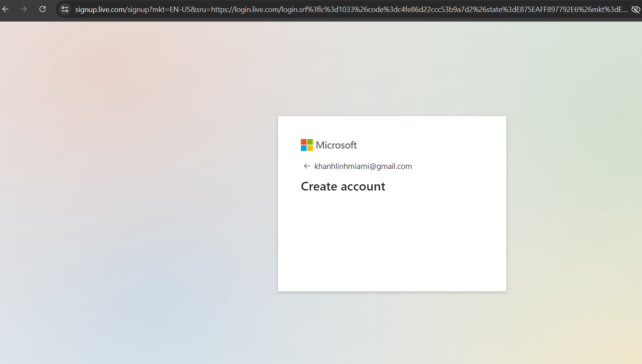This screenshot has height=364, width=642.
Task: Click the Microsoft logo
Action: pos(329,145)
